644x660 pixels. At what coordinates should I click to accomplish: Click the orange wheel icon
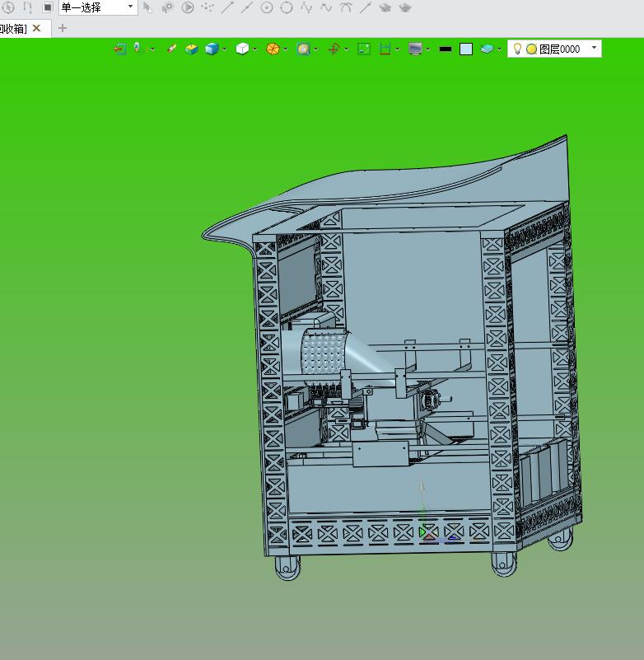point(273,49)
